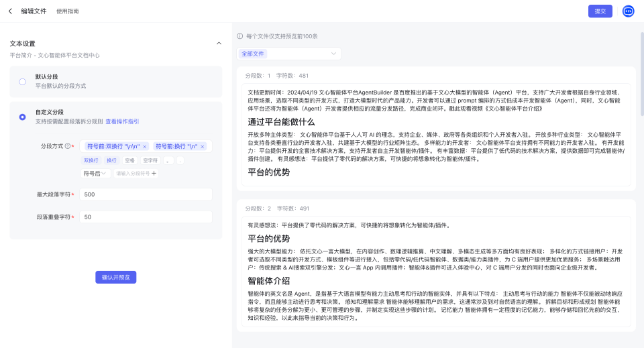Image resolution: width=644 pixels, height=348 pixels.
Task: Select the 默认分段 radio option
Action: click(x=23, y=82)
